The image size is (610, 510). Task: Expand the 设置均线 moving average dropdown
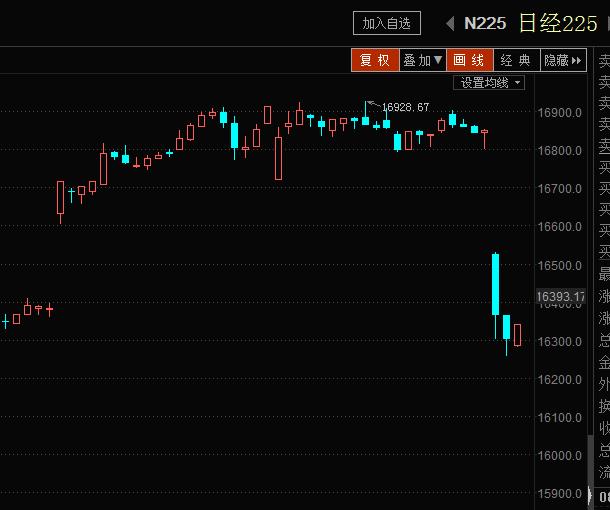point(490,83)
